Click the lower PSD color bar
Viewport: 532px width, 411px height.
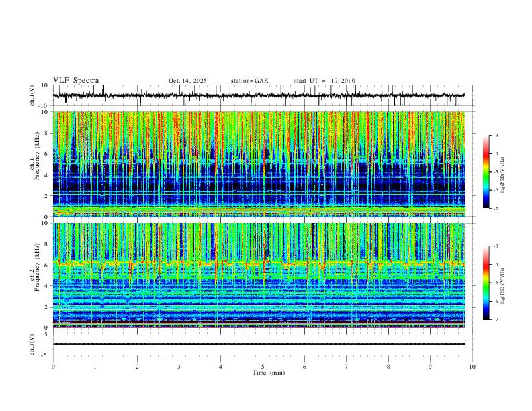tap(486, 283)
